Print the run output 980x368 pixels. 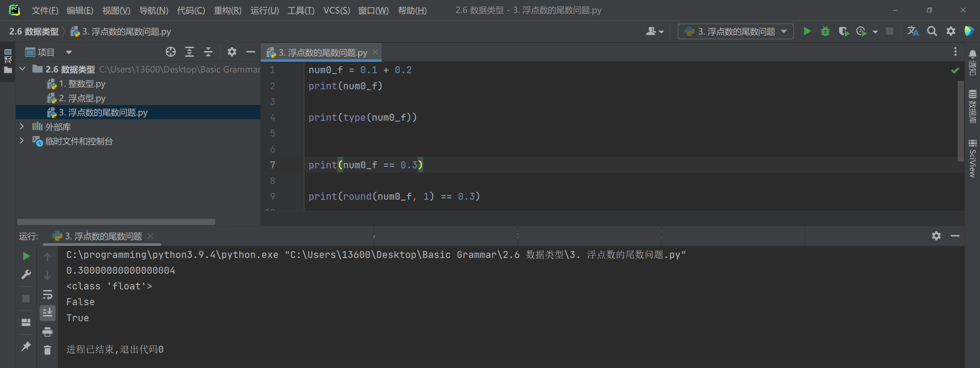(47, 332)
